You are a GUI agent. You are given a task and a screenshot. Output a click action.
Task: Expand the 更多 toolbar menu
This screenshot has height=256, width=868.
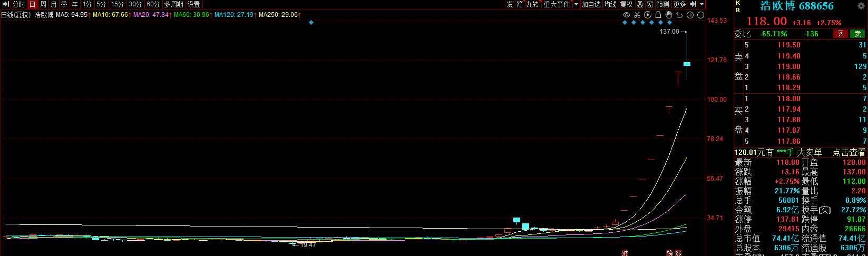(679, 4)
